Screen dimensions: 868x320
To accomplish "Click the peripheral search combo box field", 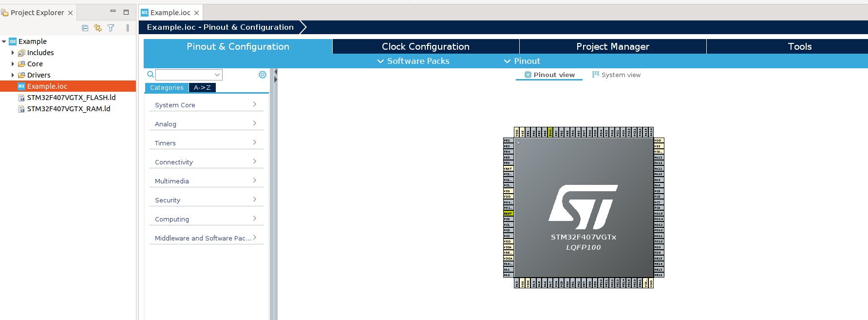I will [185, 75].
